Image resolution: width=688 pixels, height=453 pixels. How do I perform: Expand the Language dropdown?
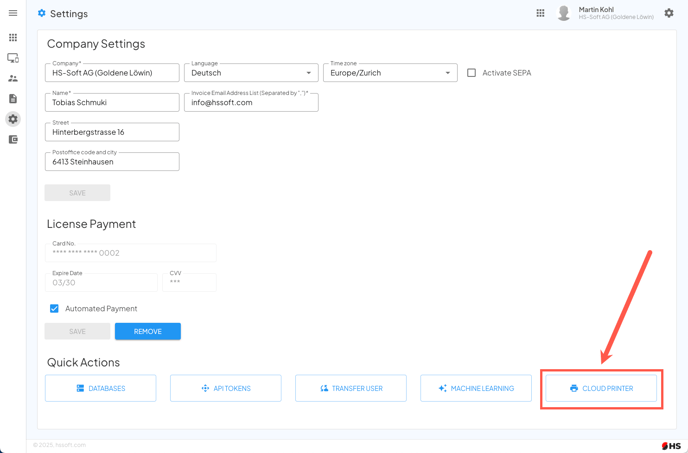251,73
